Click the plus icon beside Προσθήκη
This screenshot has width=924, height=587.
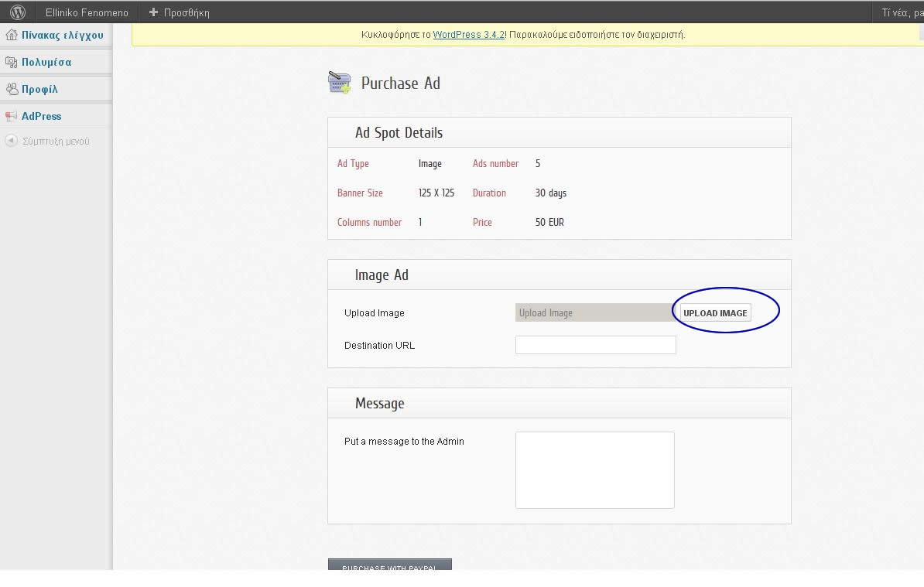(x=153, y=12)
